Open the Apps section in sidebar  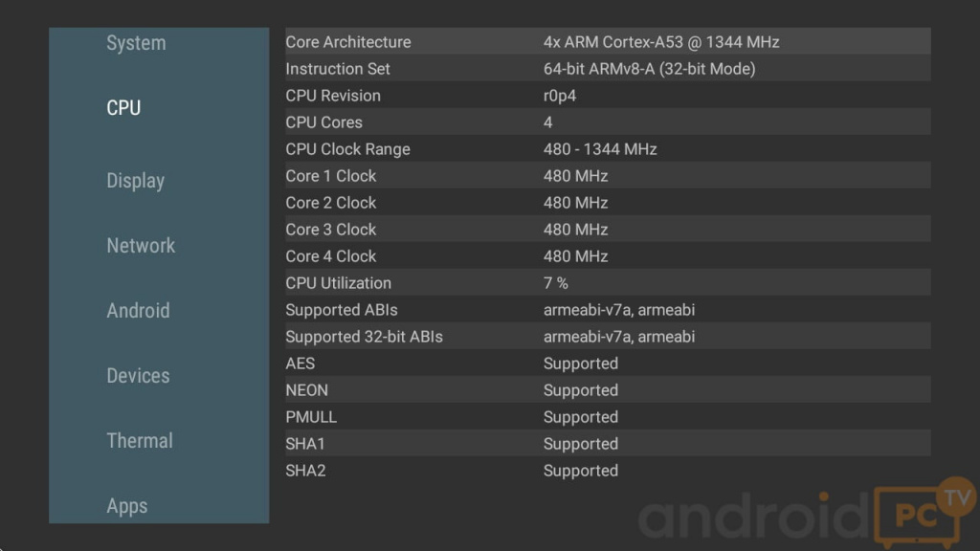click(127, 506)
